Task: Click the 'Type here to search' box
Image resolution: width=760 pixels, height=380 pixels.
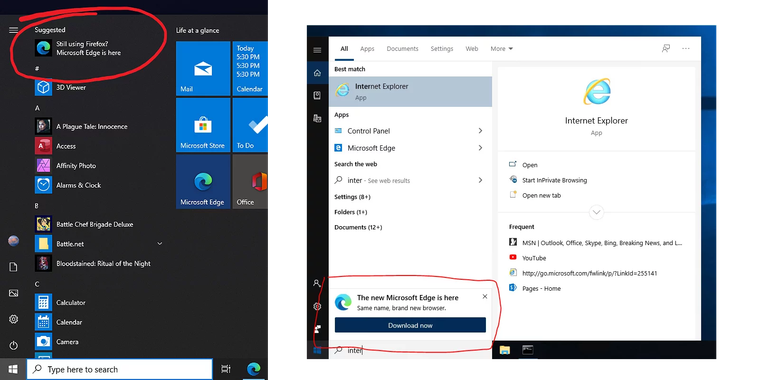Action: coord(119,369)
